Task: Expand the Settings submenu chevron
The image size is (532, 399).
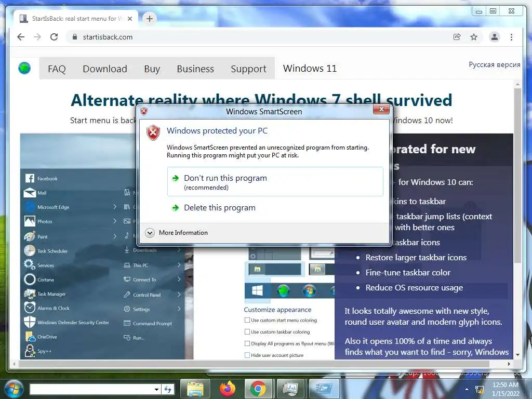Action: pyautogui.click(x=179, y=309)
